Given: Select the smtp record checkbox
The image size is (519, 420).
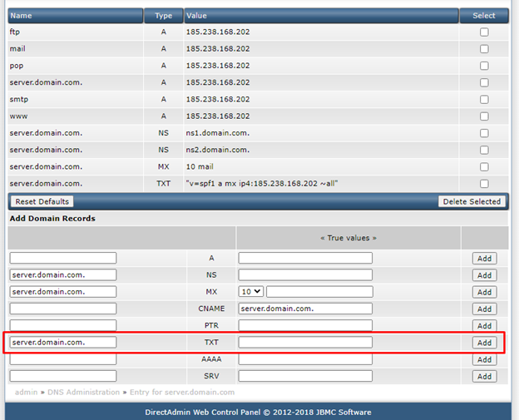Looking at the screenshot, I should pyautogui.click(x=484, y=100).
